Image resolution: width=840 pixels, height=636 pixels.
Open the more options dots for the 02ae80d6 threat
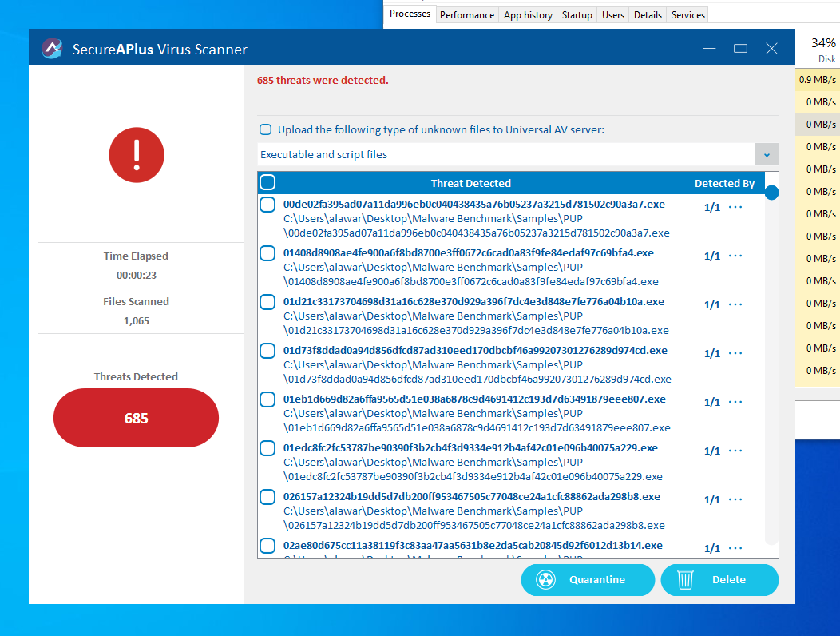[735, 548]
